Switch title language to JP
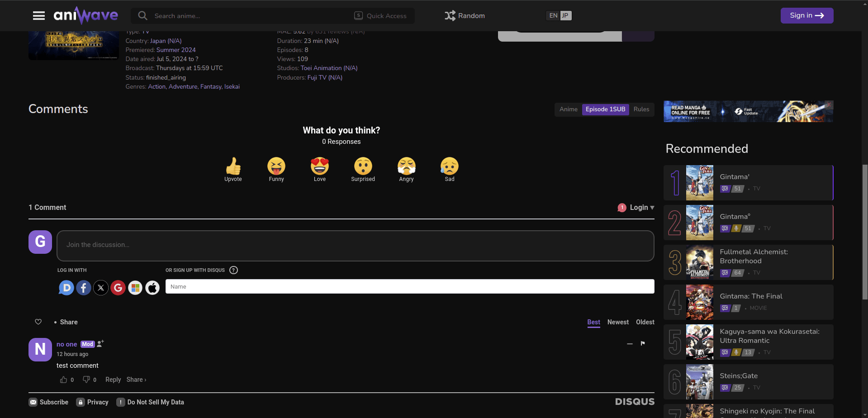Image resolution: width=868 pixels, height=418 pixels. [565, 16]
